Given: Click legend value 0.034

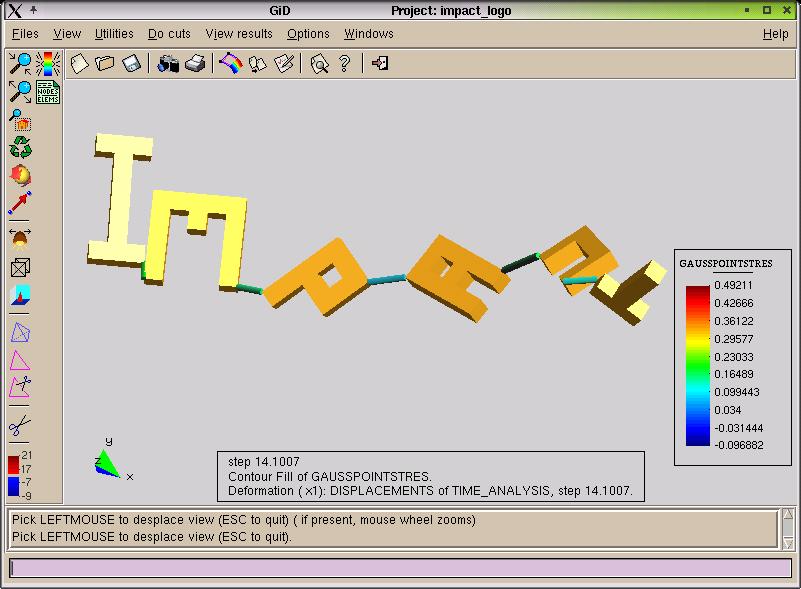Looking at the screenshot, I should tap(727, 410).
